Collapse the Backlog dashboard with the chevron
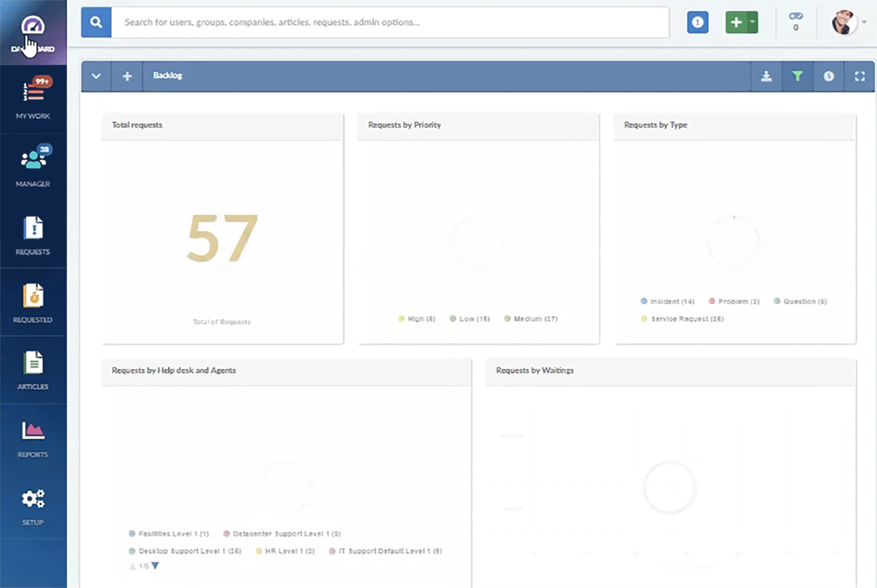The image size is (877, 588). (x=96, y=76)
